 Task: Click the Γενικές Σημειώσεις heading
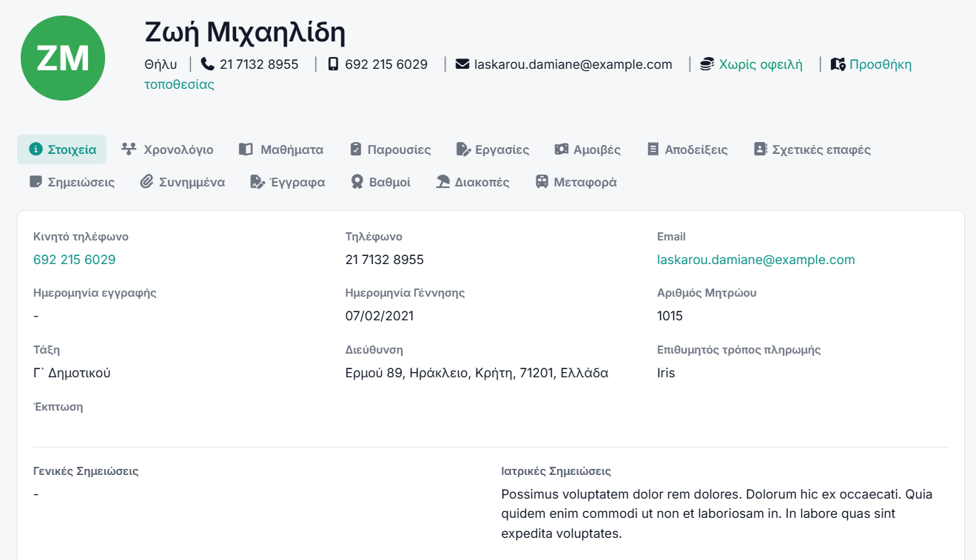click(x=86, y=471)
